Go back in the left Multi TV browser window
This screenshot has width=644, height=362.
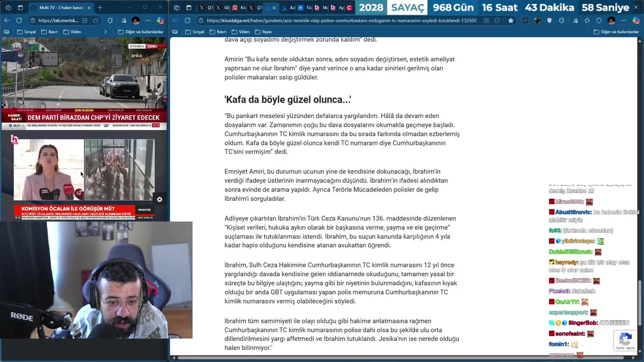[7, 21]
